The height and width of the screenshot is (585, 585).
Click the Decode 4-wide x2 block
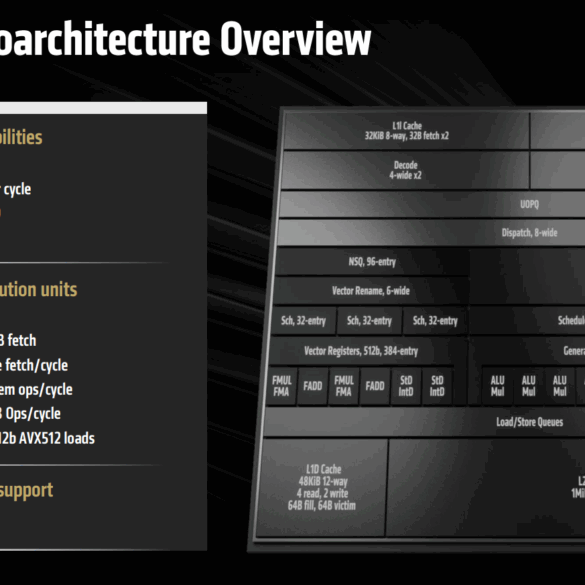coord(406,170)
